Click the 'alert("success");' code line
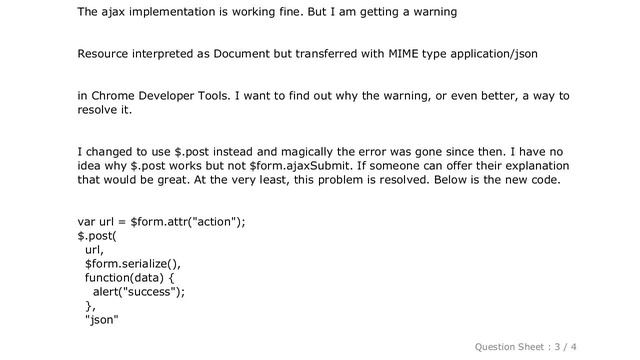This screenshot has width=640, height=360. pyautogui.click(x=139, y=292)
